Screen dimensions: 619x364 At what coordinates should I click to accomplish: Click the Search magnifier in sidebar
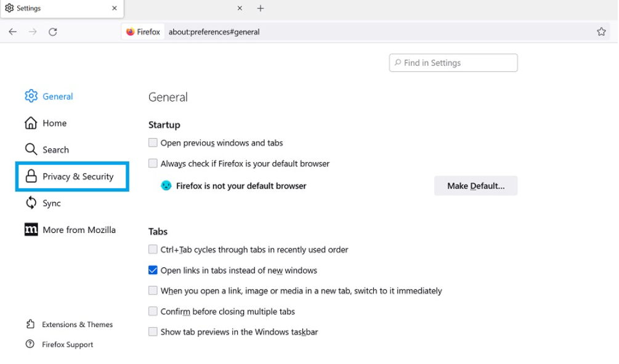pyautogui.click(x=30, y=149)
